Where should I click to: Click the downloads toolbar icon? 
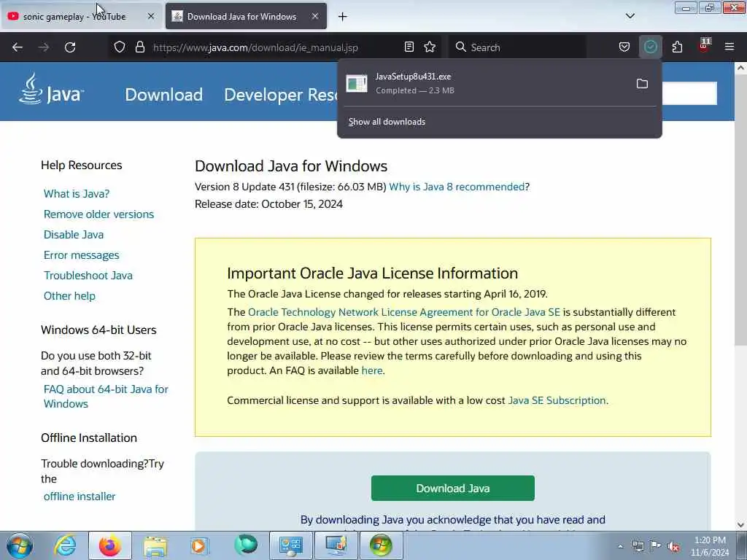coord(650,47)
